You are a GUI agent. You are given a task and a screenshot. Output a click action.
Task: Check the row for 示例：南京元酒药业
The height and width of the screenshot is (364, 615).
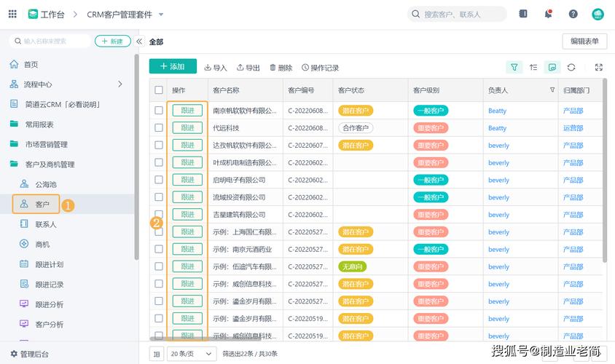(x=158, y=249)
